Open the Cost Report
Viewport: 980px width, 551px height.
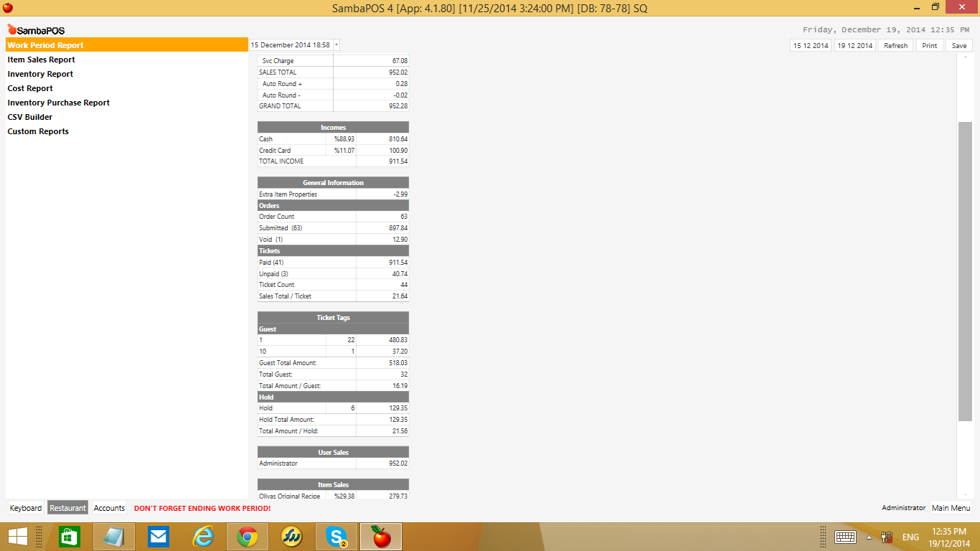tap(30, 88)
